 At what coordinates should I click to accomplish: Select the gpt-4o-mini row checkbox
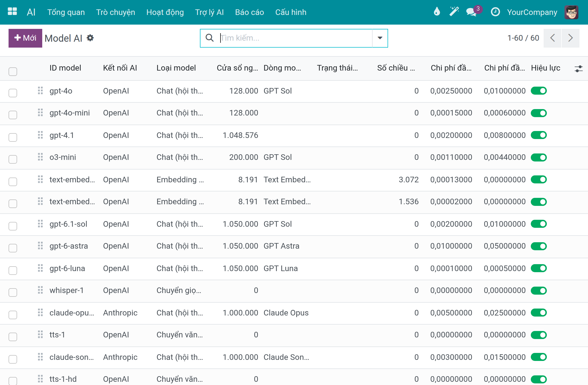(x=13, y=115)
